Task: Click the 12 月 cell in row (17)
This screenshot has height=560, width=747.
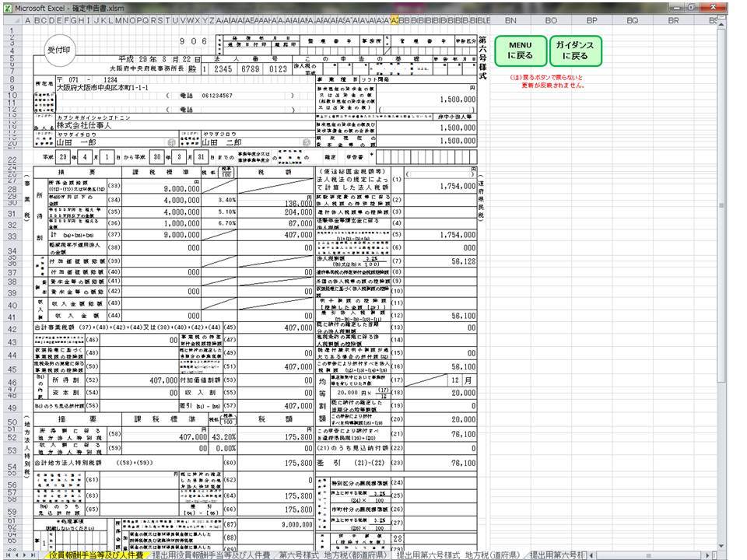Action: tap(461, 380)
